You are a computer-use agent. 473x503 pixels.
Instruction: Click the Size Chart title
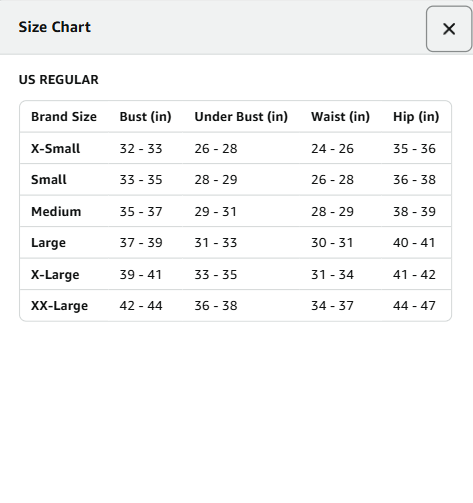tap(54, 27)
